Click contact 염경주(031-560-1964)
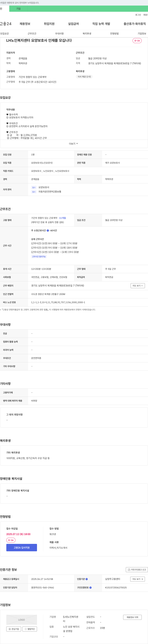 pos(42,587)
